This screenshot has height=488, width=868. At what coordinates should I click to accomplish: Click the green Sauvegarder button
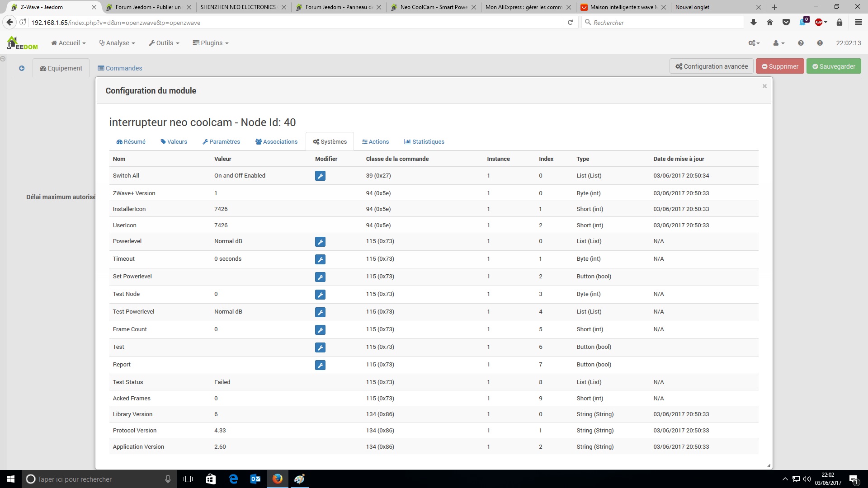pyautogui.click(x=834, y=66)
